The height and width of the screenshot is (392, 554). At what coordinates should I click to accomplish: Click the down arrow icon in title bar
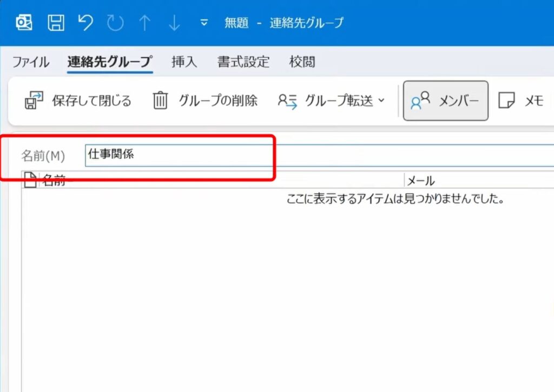173,23
